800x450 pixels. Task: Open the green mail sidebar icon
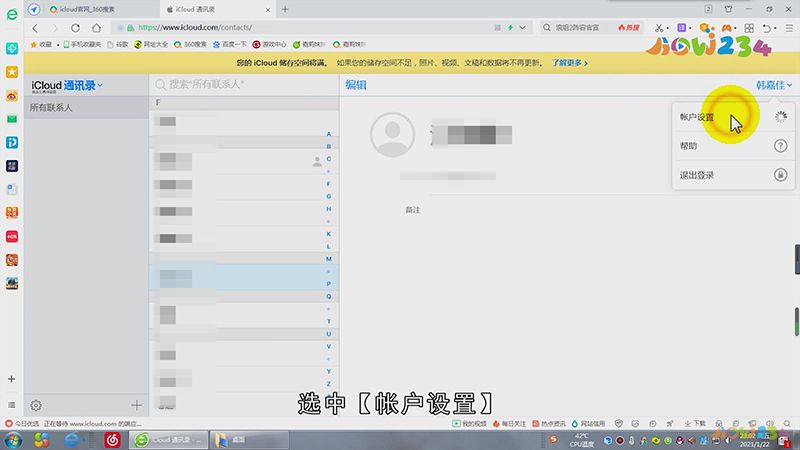coord(12,119)
